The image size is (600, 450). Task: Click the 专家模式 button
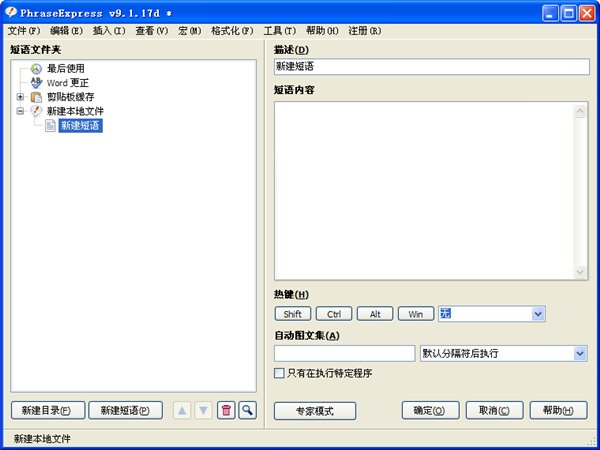point(315,411)
